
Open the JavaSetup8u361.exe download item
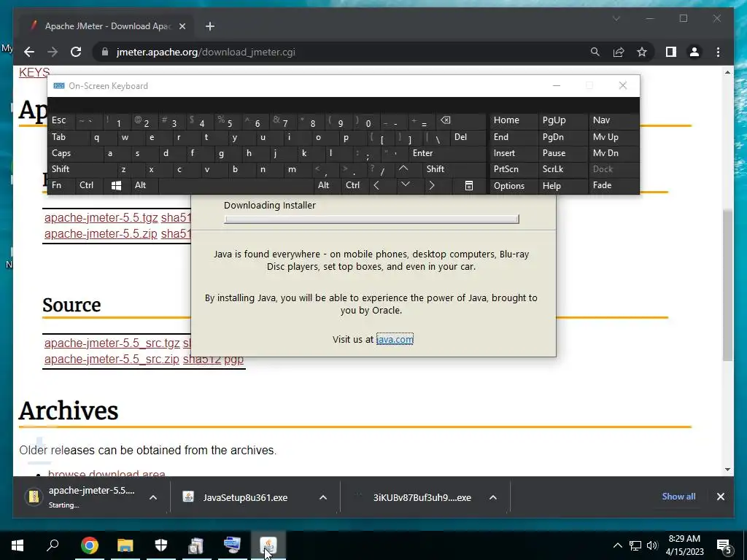245,497
